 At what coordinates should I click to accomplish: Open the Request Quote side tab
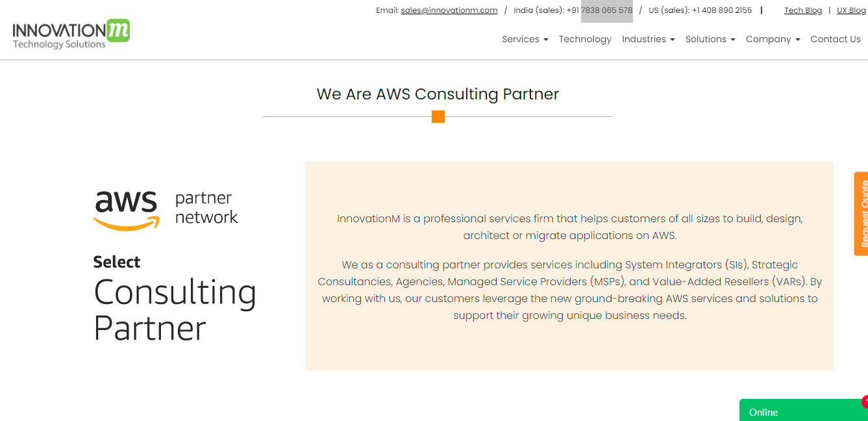tap(862, 214)
